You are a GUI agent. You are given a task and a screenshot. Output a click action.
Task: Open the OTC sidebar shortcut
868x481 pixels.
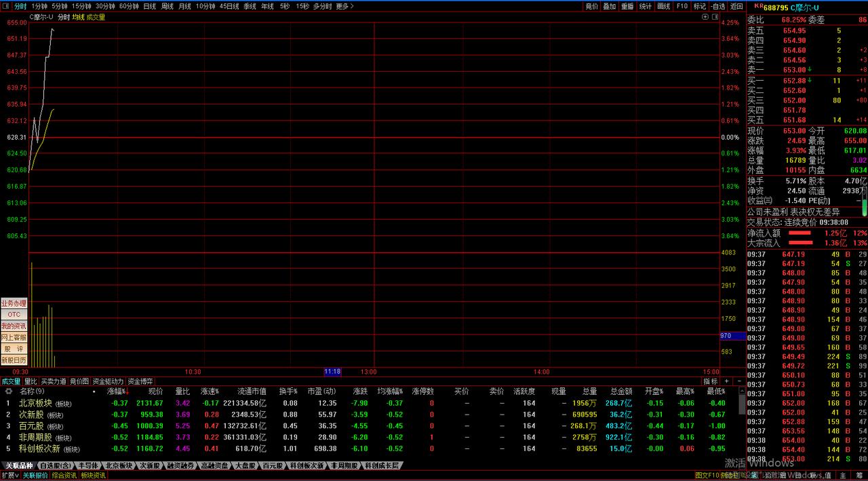point(14,315)
